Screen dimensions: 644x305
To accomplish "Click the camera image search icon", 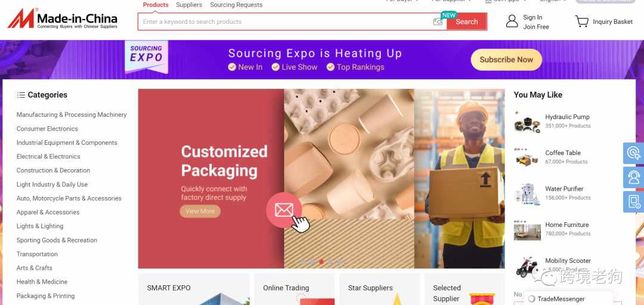I will (438, 22).
